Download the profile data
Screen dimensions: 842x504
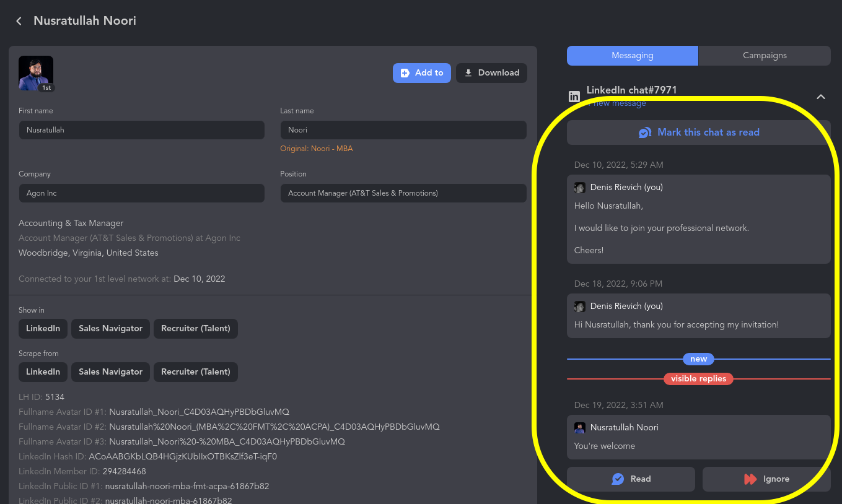click(492, 73)
